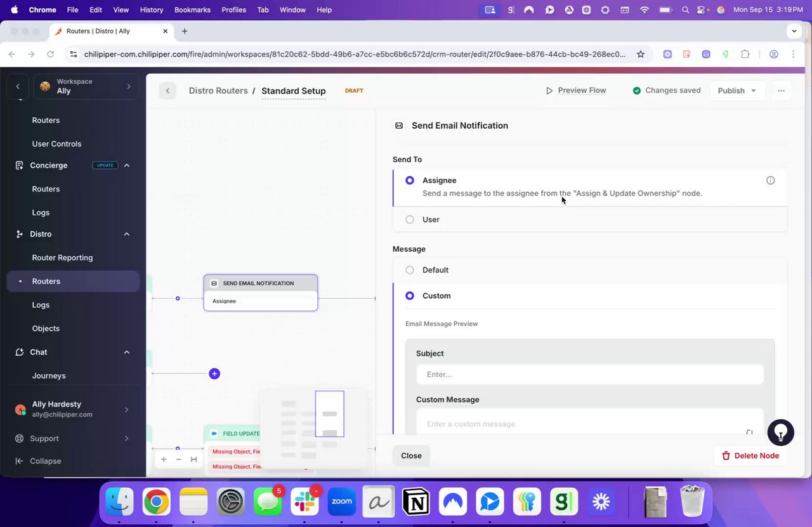Click the trash icon on Delete Node

pyautogui.click(x=726, y=455)
